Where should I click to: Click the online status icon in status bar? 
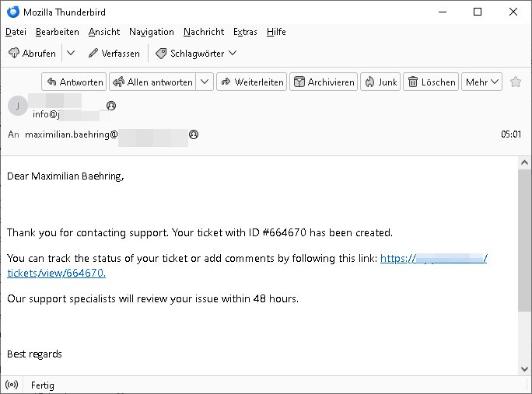[12, 385]
